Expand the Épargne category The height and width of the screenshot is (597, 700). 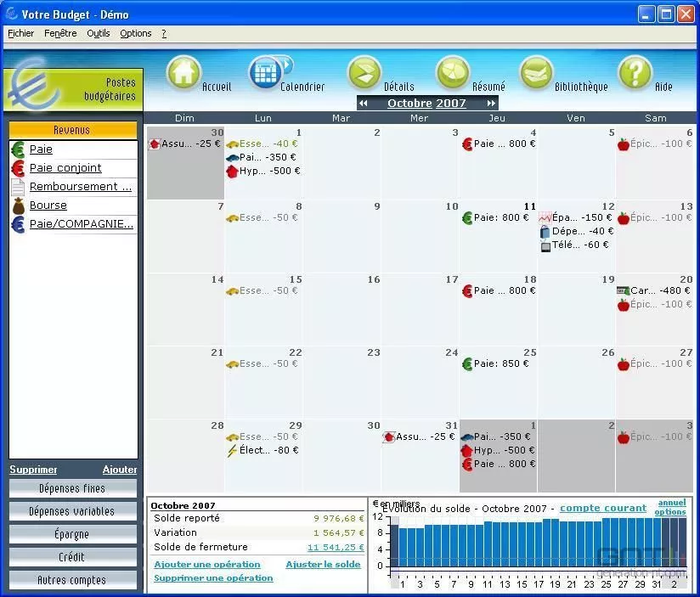coord(72,534)
